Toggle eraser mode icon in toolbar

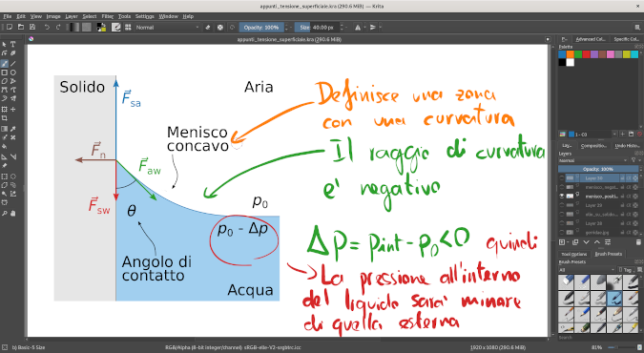pyautogui.click(x=208, y=27)
